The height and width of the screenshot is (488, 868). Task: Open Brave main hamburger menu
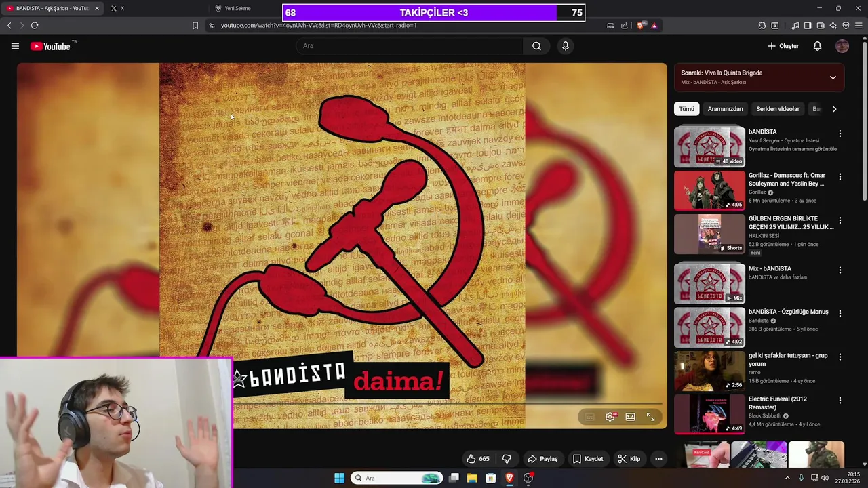859,26
